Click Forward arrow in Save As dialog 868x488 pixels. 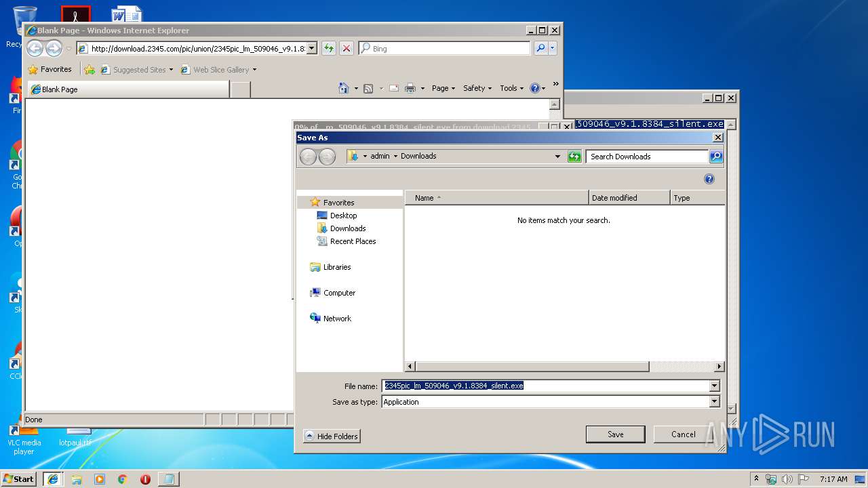[327, 157]
